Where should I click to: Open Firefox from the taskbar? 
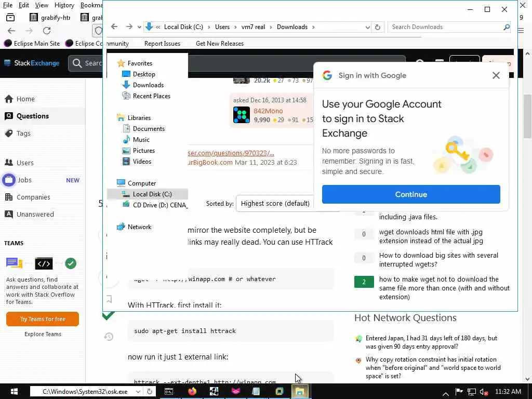point(192,391)
